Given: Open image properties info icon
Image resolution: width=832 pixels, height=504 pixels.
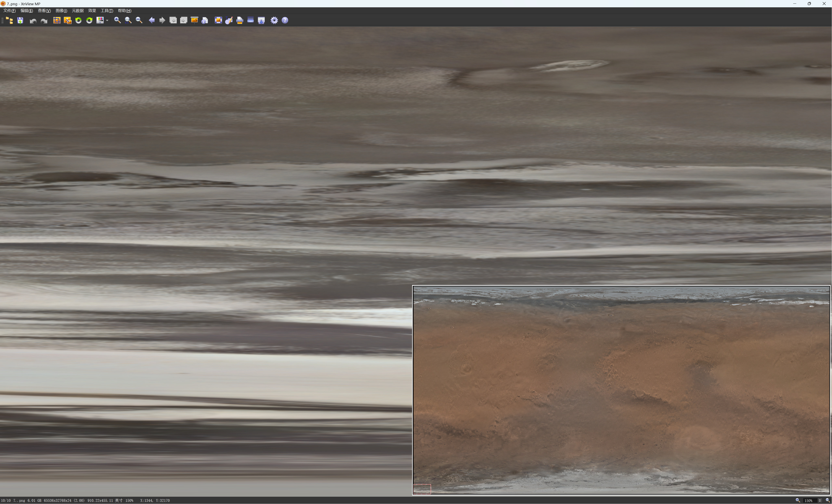Looking at the screenshot, I should pyautogui.click(x=205, y=21).
